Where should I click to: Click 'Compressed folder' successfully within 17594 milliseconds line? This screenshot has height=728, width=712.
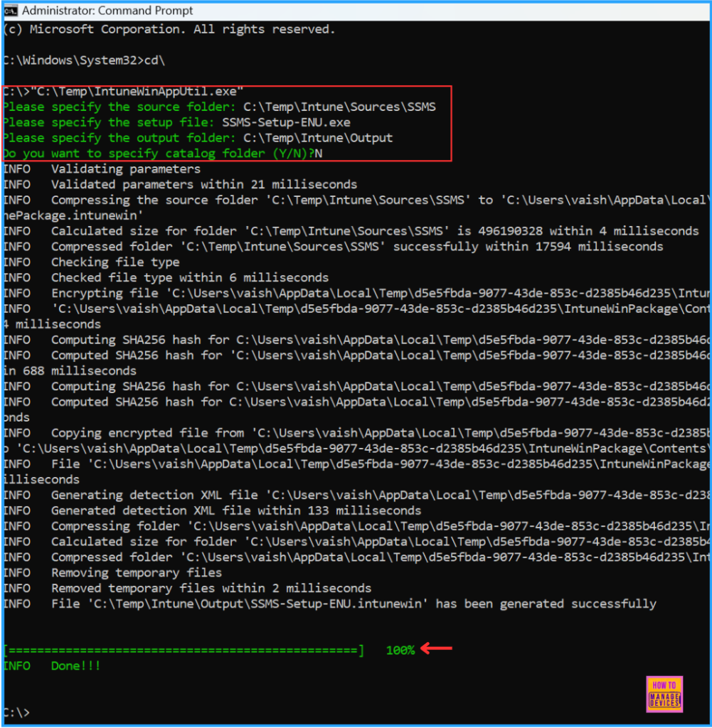334,247
